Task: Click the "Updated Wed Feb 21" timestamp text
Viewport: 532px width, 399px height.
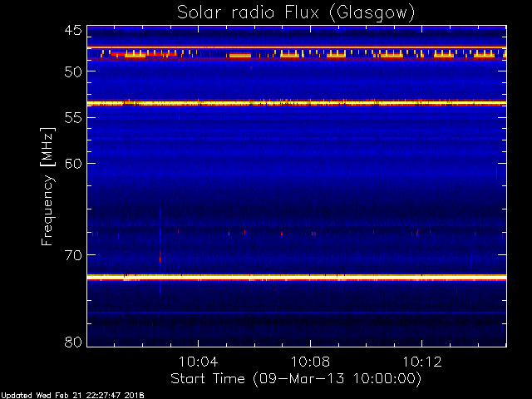Action: point(72,396)
